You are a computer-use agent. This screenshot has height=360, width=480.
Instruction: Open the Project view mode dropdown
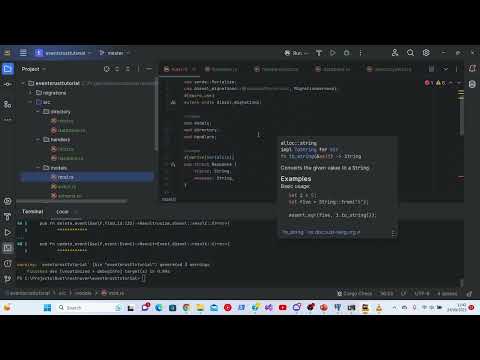tap(34, 69)
